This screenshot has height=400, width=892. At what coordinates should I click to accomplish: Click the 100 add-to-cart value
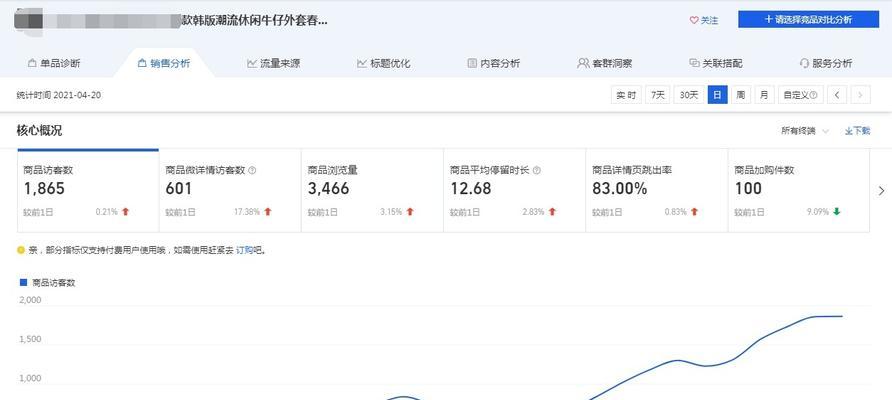(x=748, y=188)
